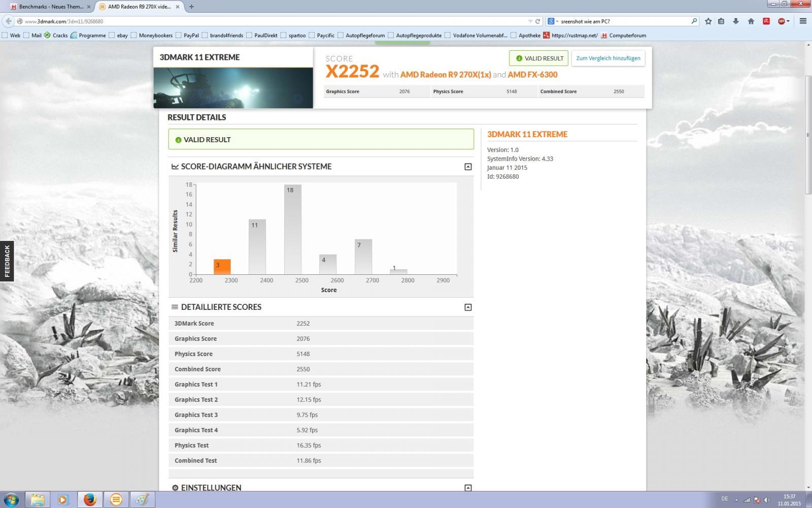Viewport: 812px width, 508px height.
Task: Open the Vodafone Volumenabf... bookmark
Action: (x=476, y=36)
